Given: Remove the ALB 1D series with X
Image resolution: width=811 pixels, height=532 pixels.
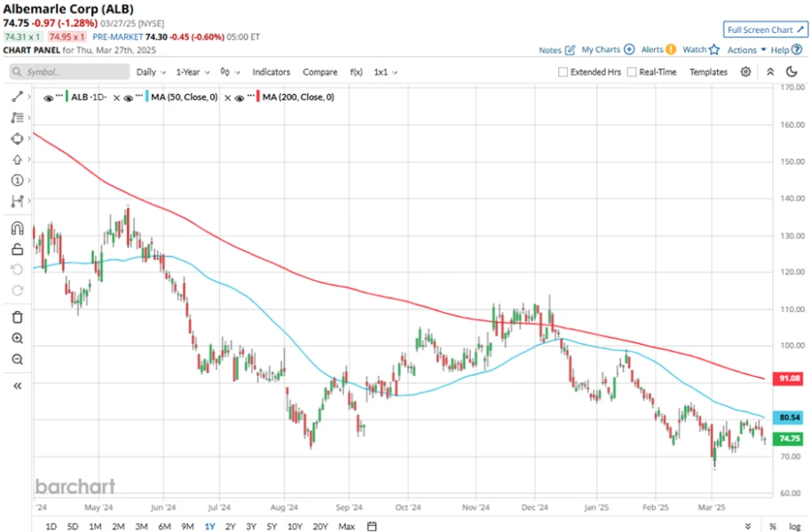Looking at the screenshot, I should (116, 98).
